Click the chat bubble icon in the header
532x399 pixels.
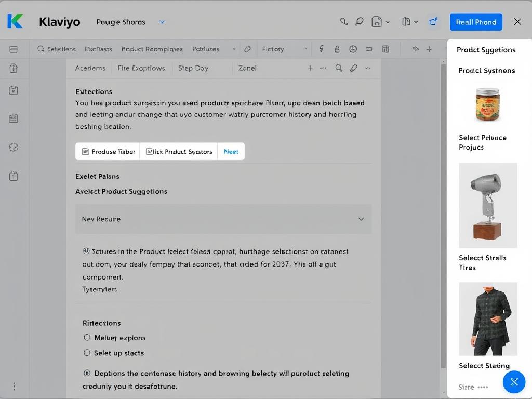360,22
